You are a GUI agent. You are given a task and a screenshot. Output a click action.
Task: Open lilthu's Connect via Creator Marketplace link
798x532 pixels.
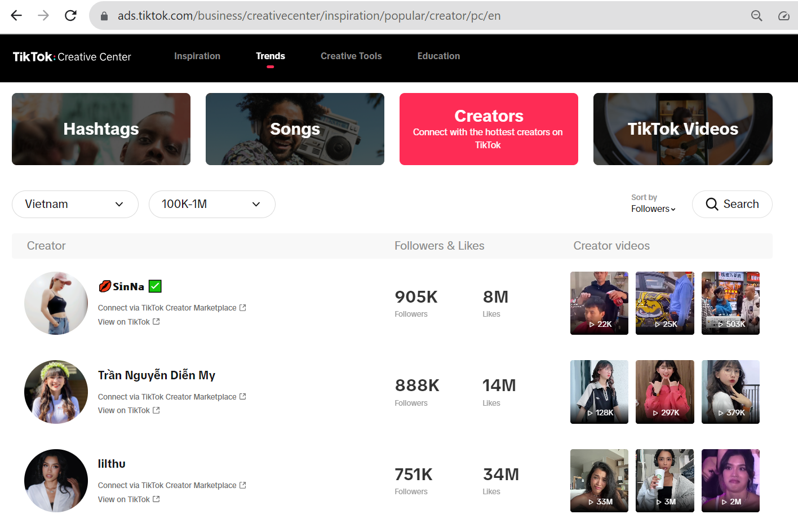point(172,485)
